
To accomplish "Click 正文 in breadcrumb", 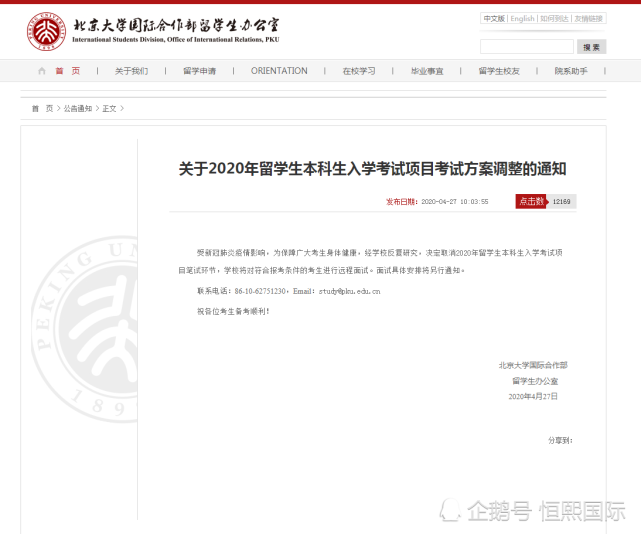I will tap(109, 108).
